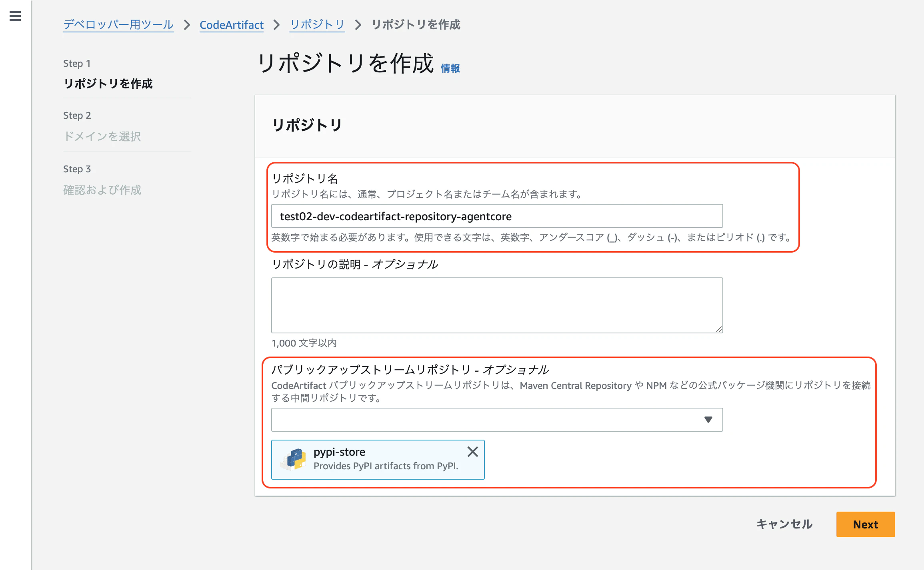924x570 pixels.
Task: Open the hamburger navigation menu
Action: click(x=15, y=16)
